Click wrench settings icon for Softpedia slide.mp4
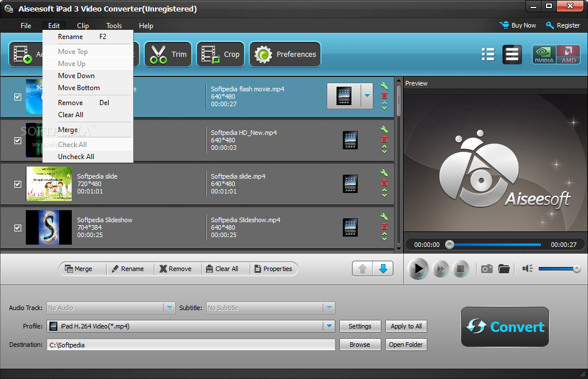The image size is (588, 379). (384, 173)
